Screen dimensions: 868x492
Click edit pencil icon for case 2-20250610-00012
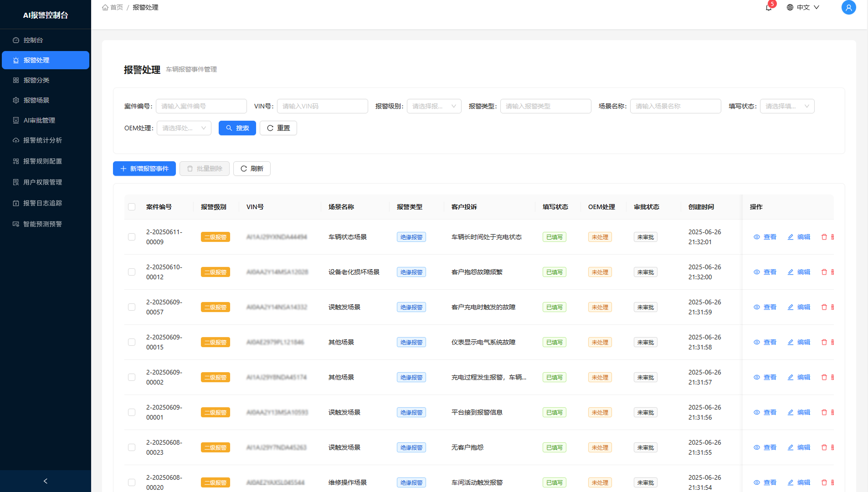point(791,272)
